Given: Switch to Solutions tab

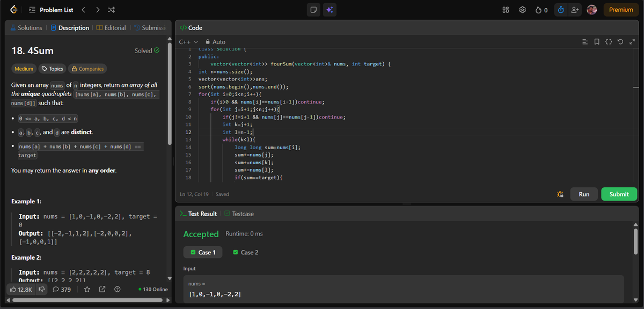Looking at the screenshot, I should pyautogui.click(x=26, y=28).
